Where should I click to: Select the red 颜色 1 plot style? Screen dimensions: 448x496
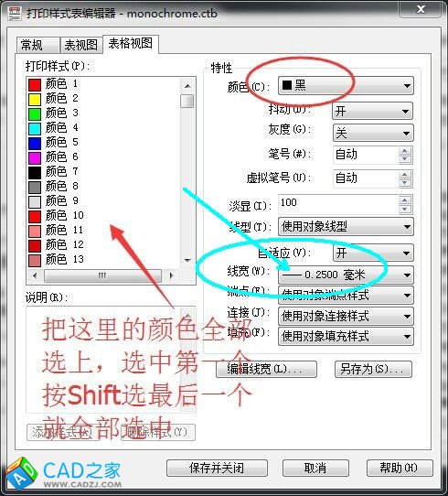(x=53, y=84)
